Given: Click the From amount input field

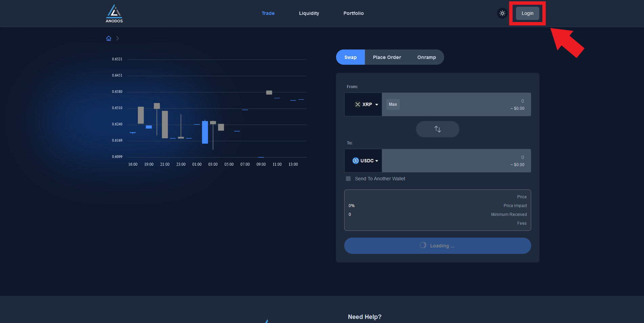Looking at the screenshot, I should tap(464, 104).
